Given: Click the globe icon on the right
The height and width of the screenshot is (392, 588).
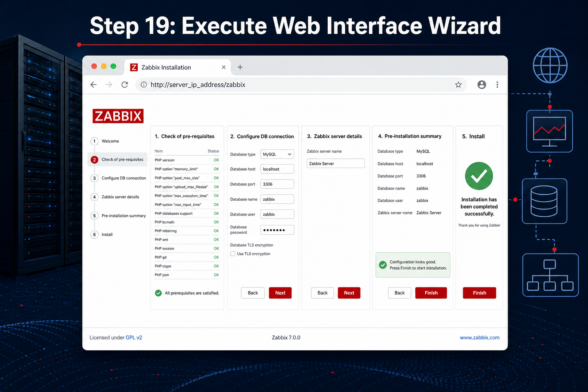Looking at the screenshot, I should point(550,65).
